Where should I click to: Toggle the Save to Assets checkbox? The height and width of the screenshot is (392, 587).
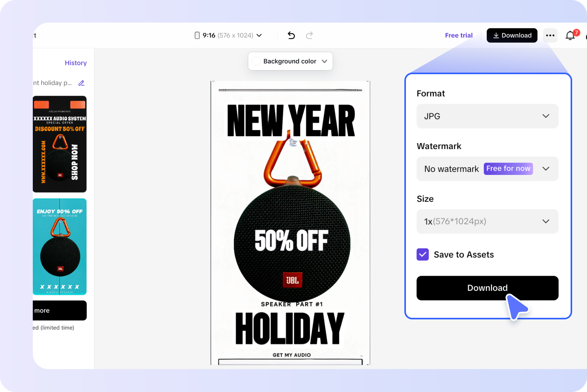(x=423, y=255)
